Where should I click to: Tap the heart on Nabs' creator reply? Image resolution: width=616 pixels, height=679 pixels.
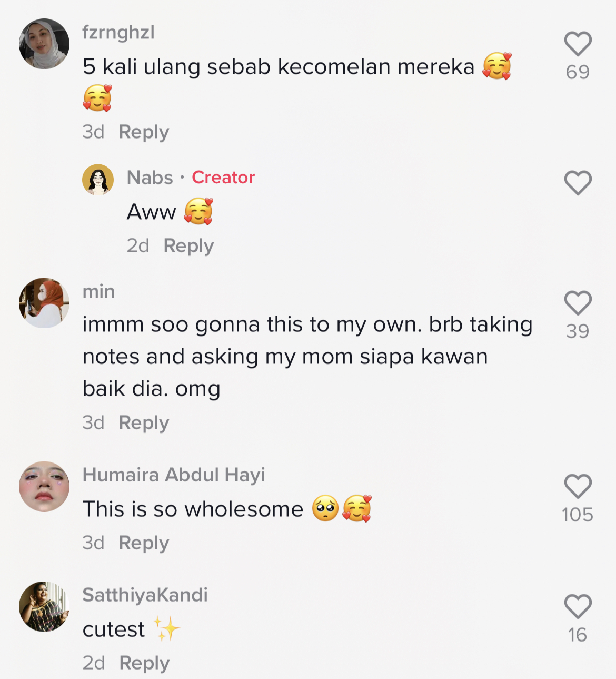click(578, 183)
